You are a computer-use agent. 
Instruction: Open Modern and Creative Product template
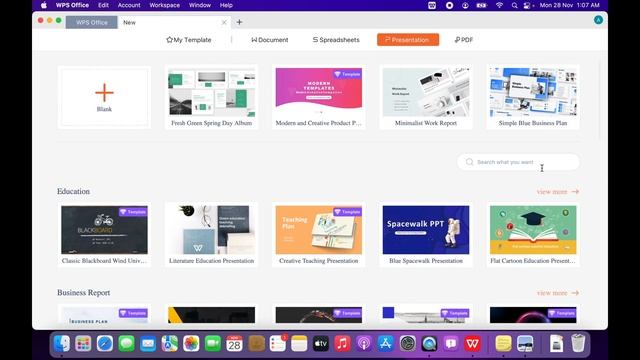pos(318,97)
